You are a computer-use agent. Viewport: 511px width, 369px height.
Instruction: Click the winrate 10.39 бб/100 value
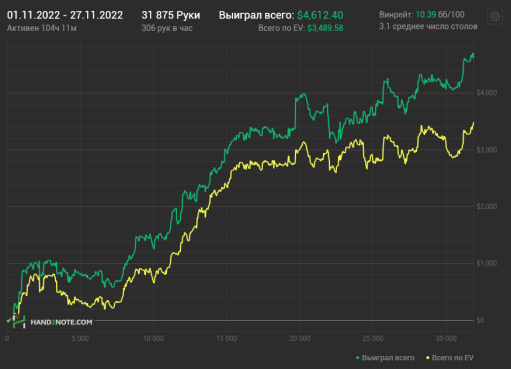pos(440,15)
